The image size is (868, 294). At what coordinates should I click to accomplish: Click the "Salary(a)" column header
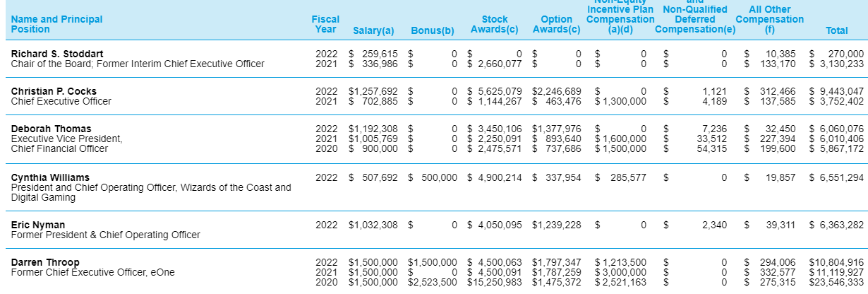[373, 30]
